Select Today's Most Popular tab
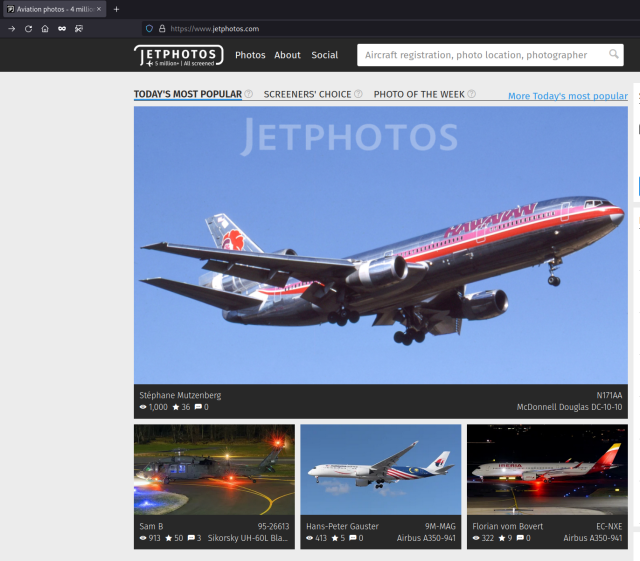 [188, 94]
